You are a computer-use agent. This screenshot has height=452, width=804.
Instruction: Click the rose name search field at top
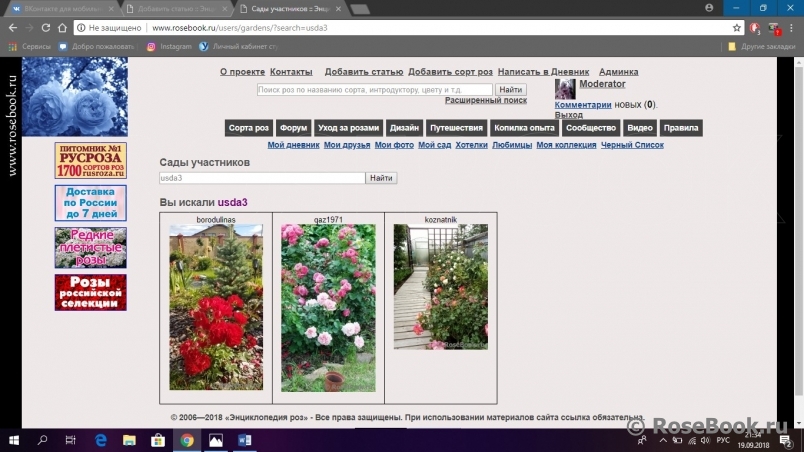click(x=374, y=90)
